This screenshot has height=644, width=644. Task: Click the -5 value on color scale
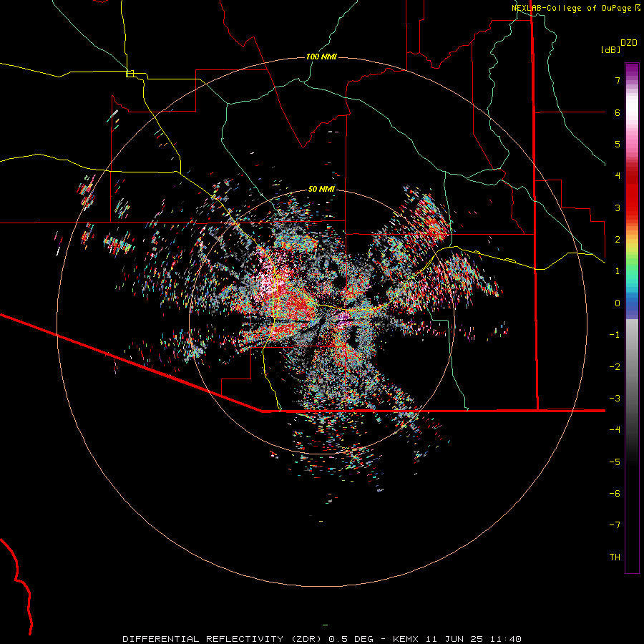coord(615,462)
